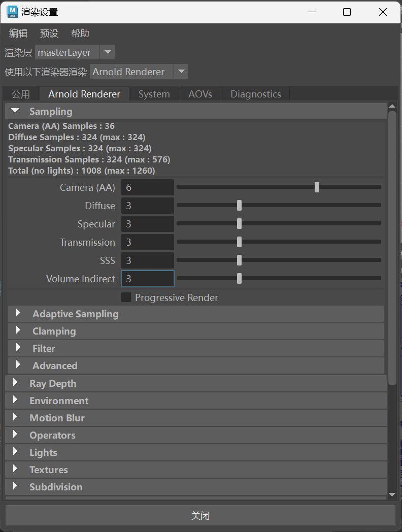Open the Arnold Renderer renderer dropdown
The image size is (402, 532).
139,72
